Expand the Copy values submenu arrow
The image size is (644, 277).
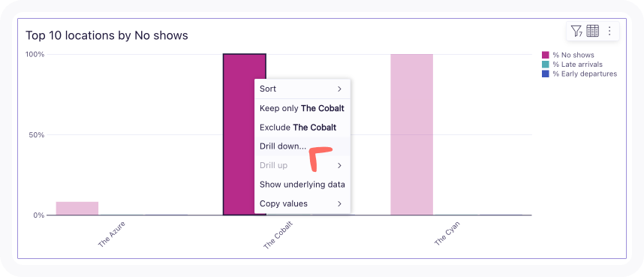point(339,203)
